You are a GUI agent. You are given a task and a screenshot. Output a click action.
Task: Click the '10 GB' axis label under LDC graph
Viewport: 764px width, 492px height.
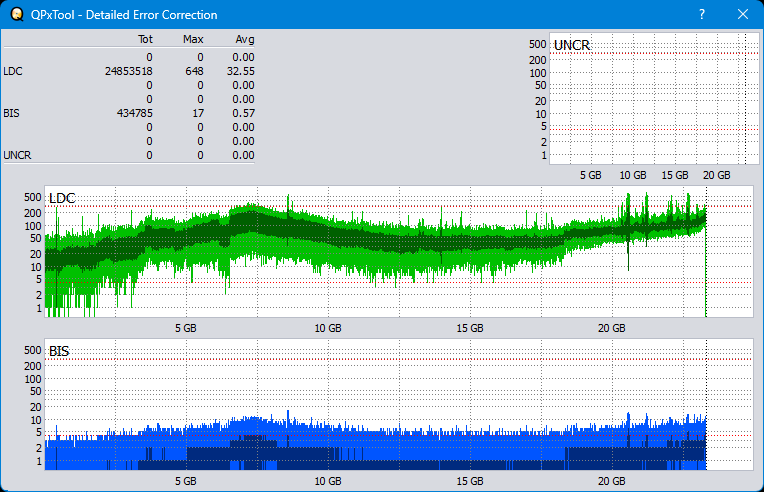click(x=327, y=328)
